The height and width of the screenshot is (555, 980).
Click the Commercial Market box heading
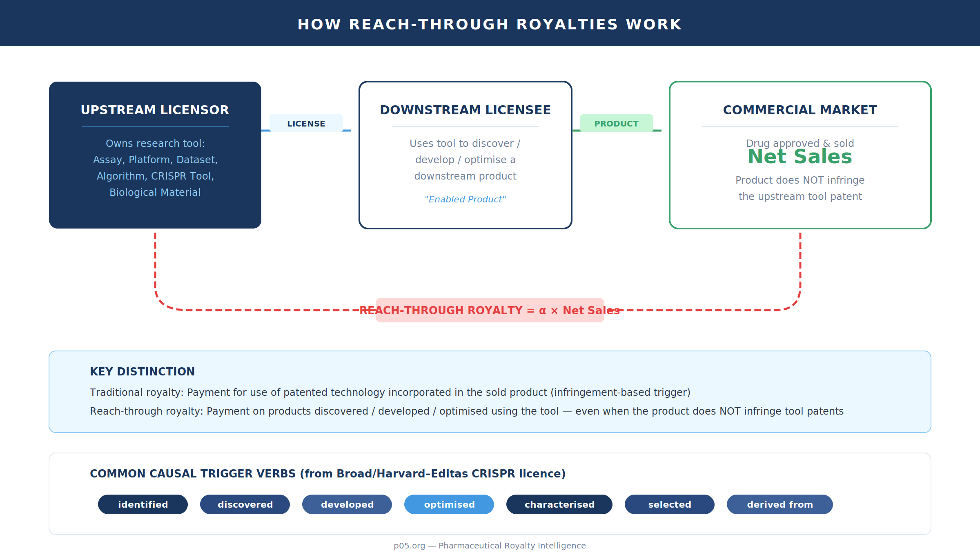pos(800,110)
